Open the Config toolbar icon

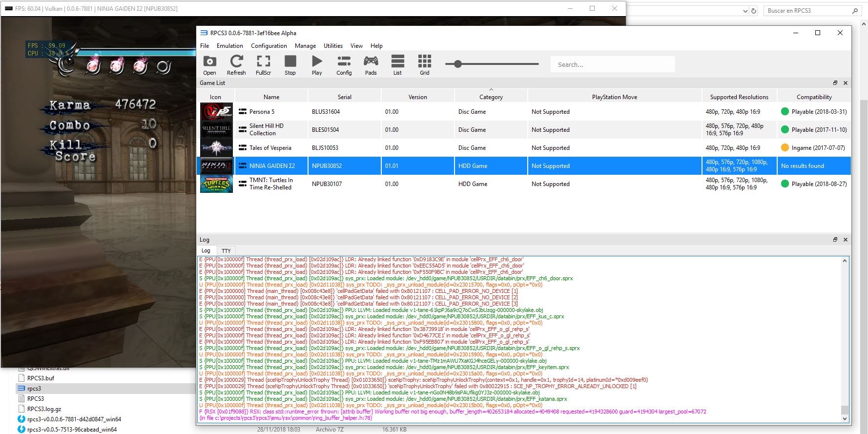click(344, 65)
